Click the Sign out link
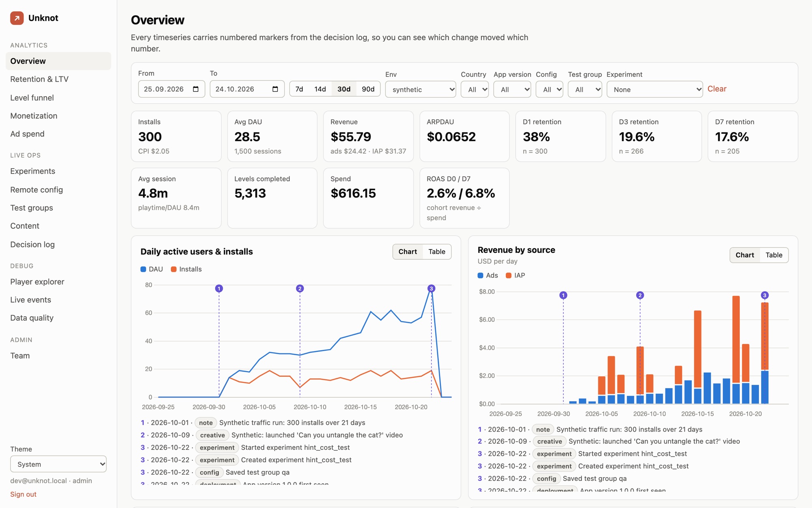Image resolution: width=812 pixels, height=508 pixels. pos(23,494)
